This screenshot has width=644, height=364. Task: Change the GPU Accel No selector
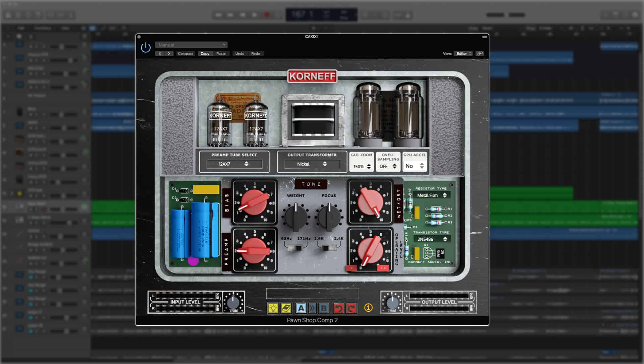[415, 166]
